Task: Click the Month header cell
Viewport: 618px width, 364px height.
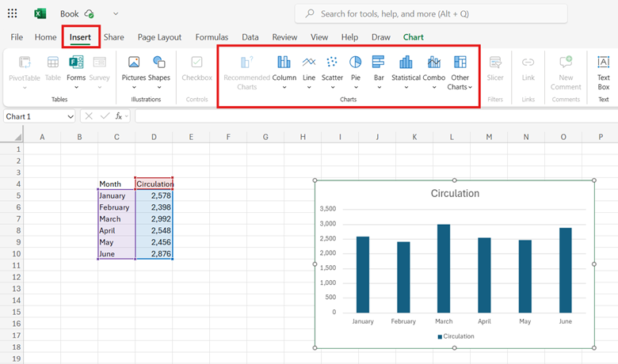Action: click(116, 184)
